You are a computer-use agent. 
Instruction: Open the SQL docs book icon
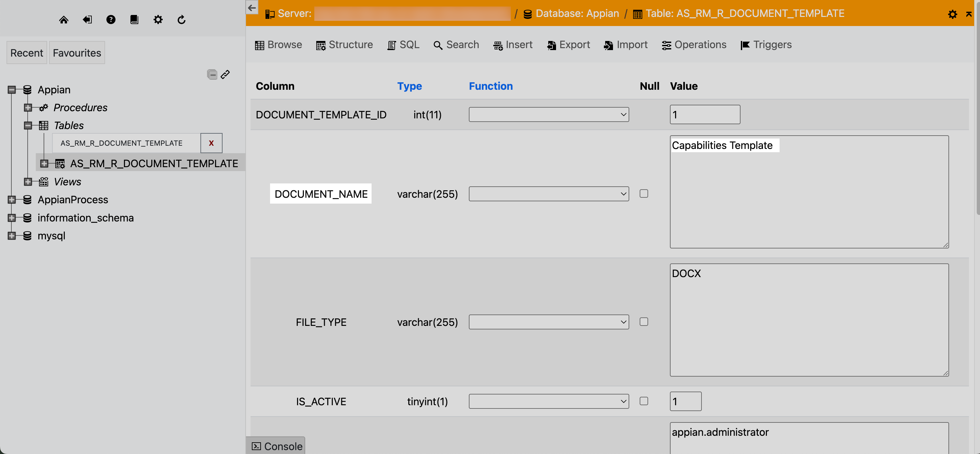point(134,20)
